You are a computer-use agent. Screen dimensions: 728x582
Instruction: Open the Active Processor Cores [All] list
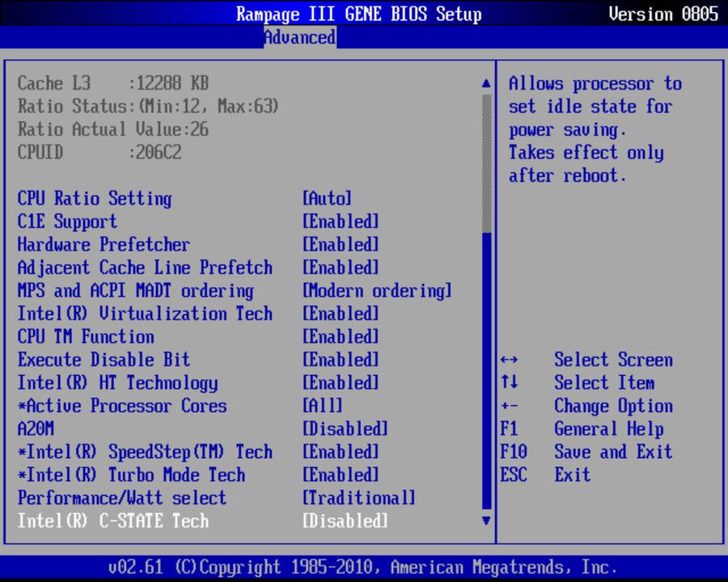323,406
